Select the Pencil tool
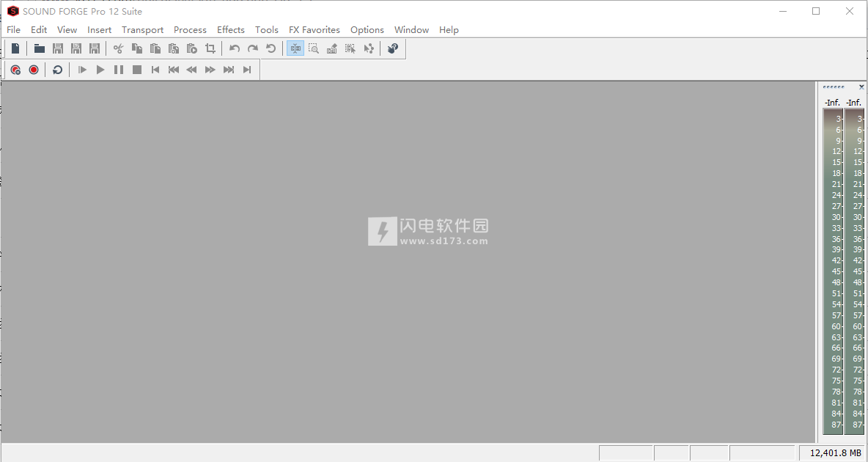The height and width of the screenshot is (462, 868). click(x=331, y=48)
